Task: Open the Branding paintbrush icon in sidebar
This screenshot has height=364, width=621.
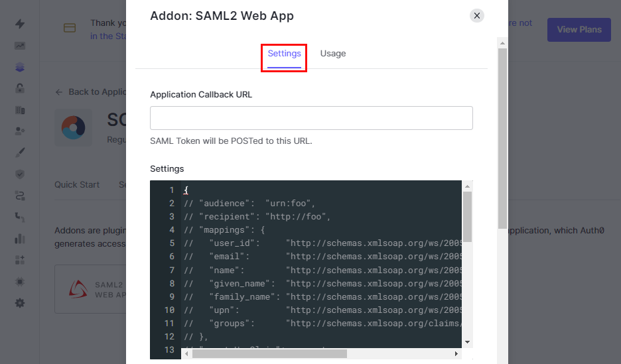Action: [20, 152]
